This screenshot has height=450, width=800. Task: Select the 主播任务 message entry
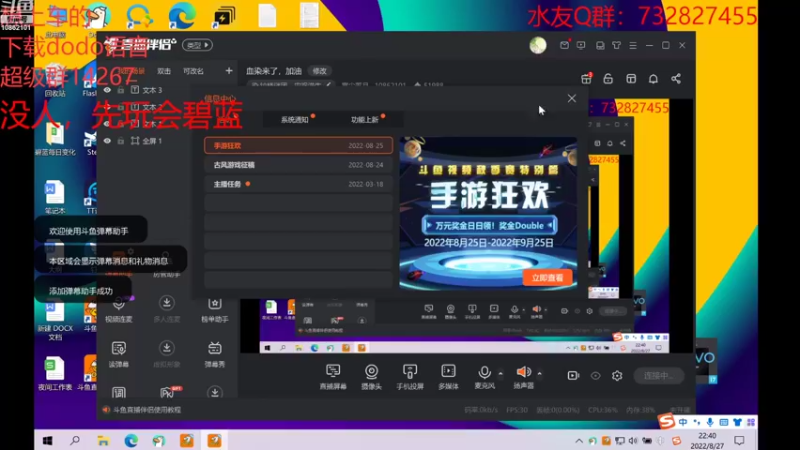click(x=298, y=184)
